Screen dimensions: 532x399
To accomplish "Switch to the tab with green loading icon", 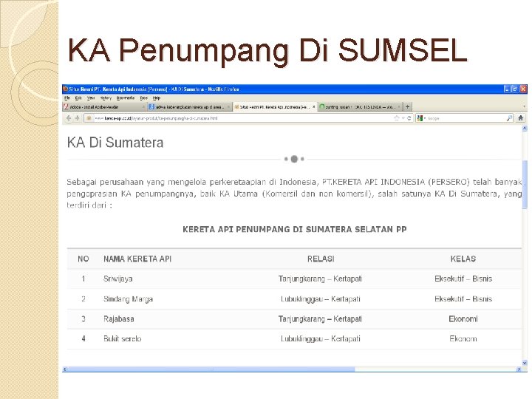I will [x=360, y=107].
